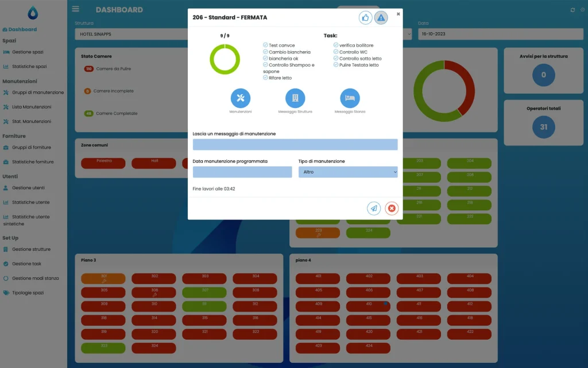Open the Messaggio Struttura building icon
This screenshot has width=588, height=368.
pos(295,98)
